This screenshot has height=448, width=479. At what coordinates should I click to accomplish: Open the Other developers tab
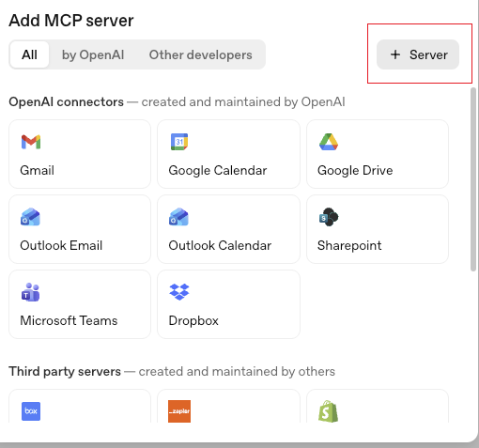pos(200,54)
